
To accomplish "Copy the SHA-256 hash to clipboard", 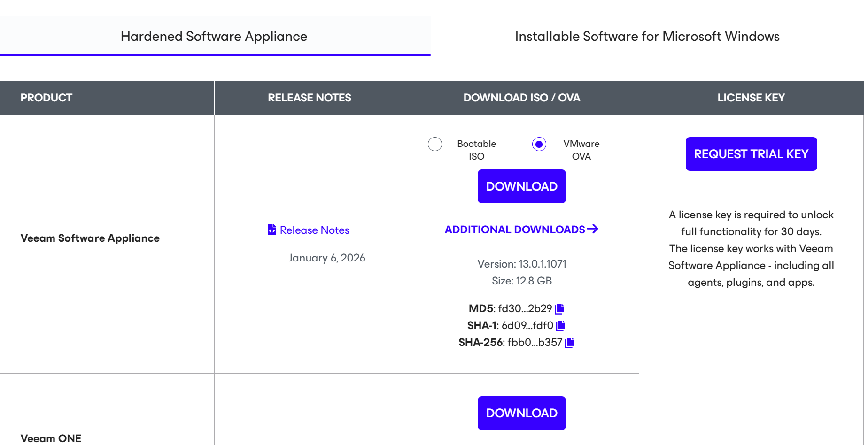I will (x=569, y=343).
